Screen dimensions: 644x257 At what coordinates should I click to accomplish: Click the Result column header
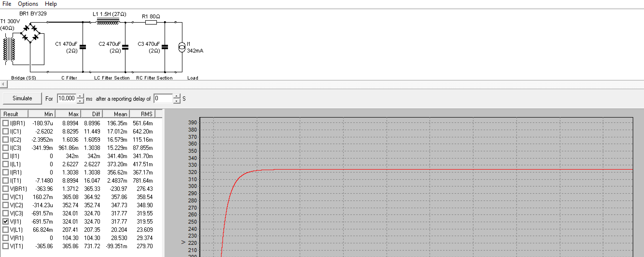click(14, 114)
